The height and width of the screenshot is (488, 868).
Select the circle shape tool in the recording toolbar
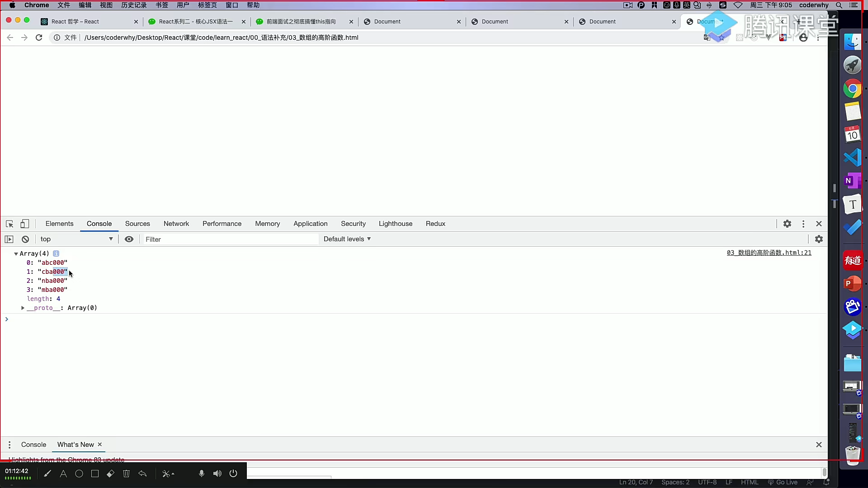coord(79,474)
